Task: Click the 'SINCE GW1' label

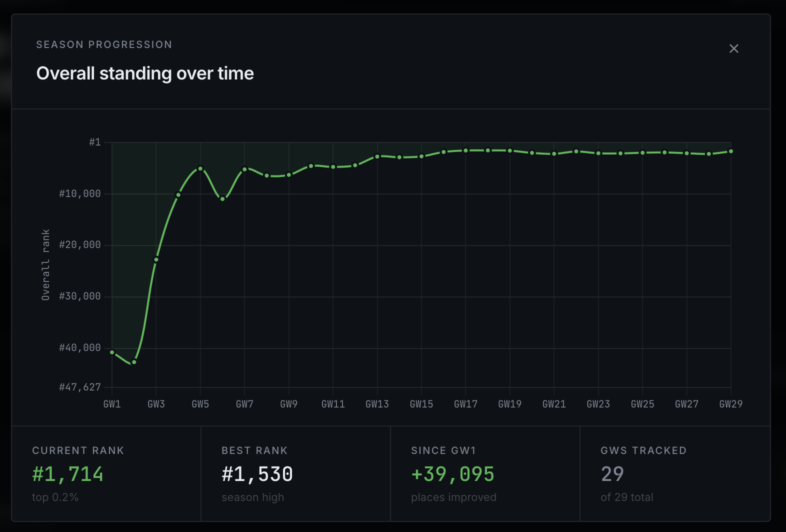Action: (x=443, y=450)
